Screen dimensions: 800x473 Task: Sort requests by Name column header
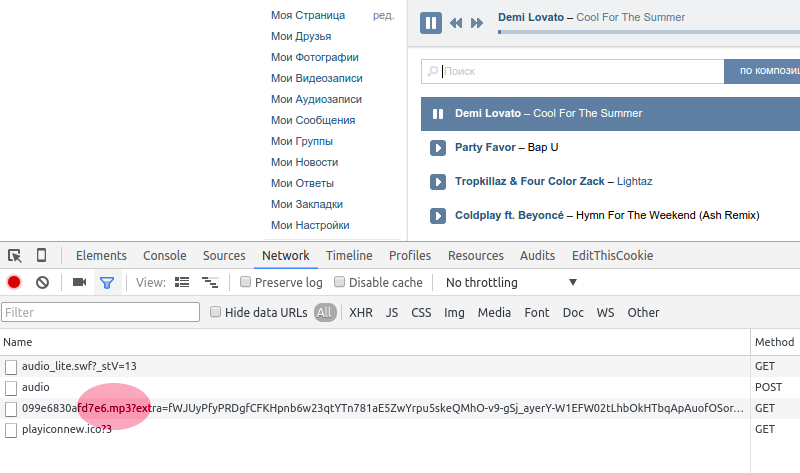coord(375,342)
